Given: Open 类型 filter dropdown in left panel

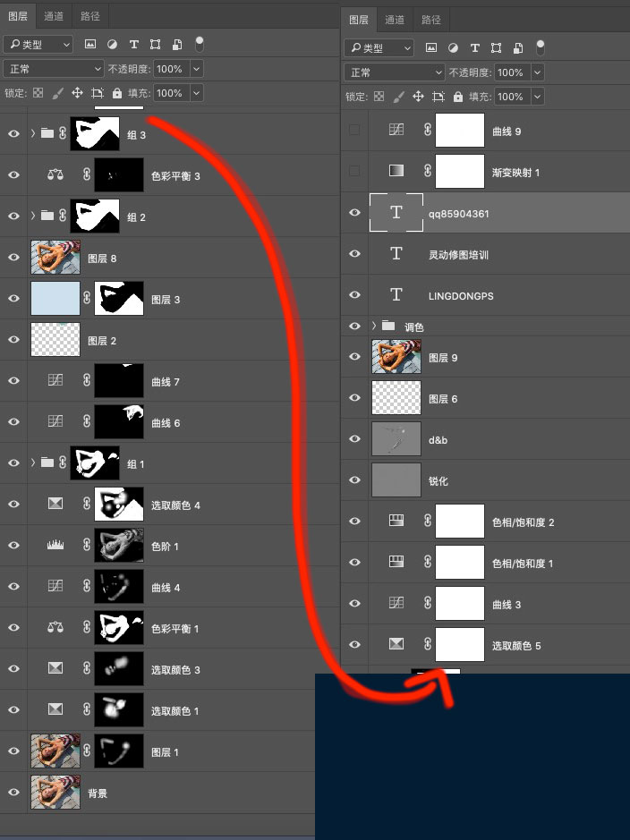Looking at the screenshot, I should pyautogui.click(x=38, y=45).
